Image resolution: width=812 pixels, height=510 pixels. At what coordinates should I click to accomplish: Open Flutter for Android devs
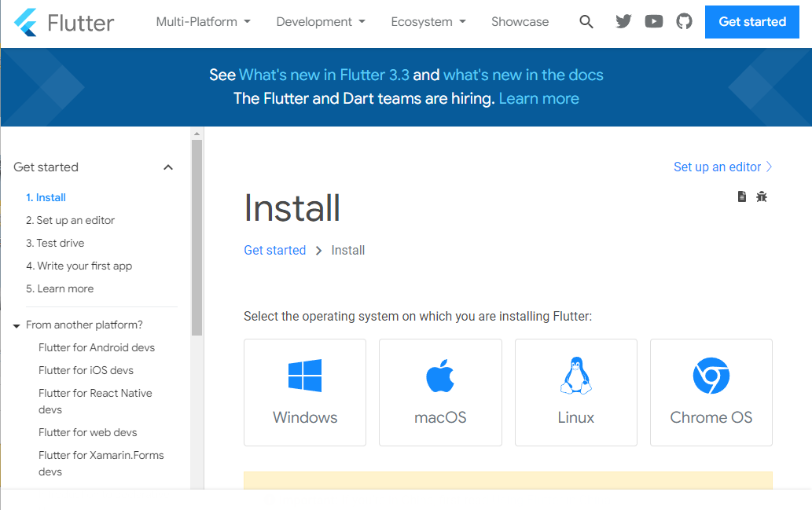pyautogui.click(x=97, y=347)
